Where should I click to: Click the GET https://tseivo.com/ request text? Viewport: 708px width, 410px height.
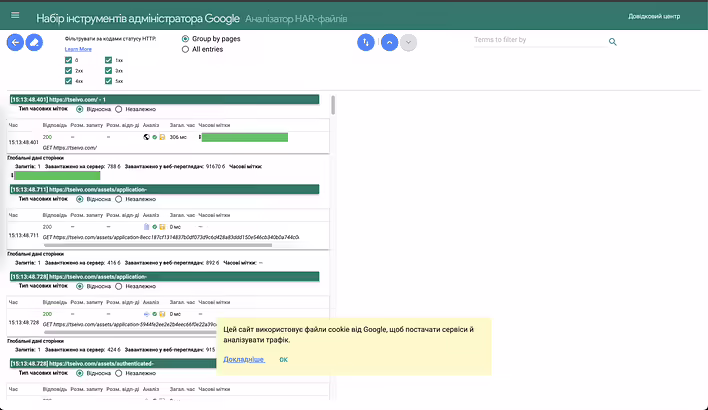click(70, 148)
